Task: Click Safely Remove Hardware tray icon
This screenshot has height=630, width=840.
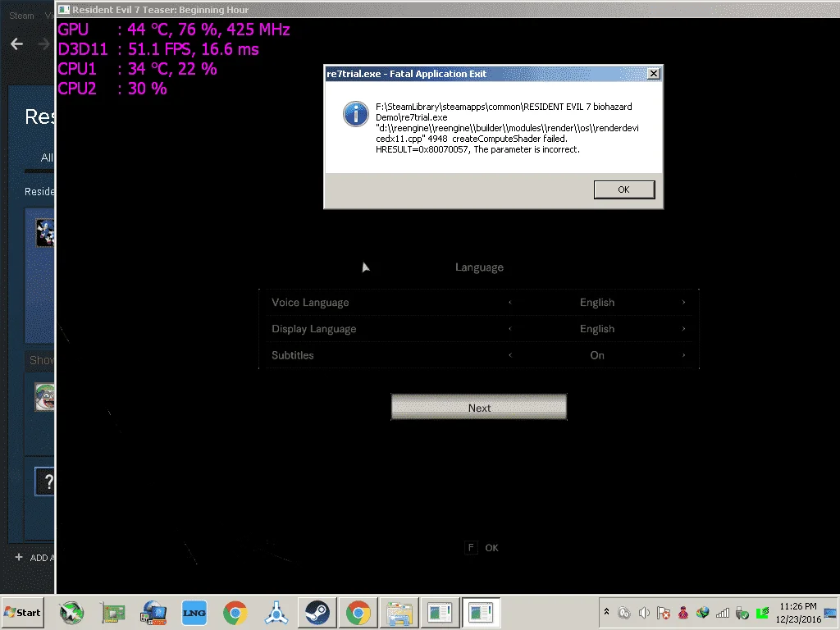Action: pos(742,612)
